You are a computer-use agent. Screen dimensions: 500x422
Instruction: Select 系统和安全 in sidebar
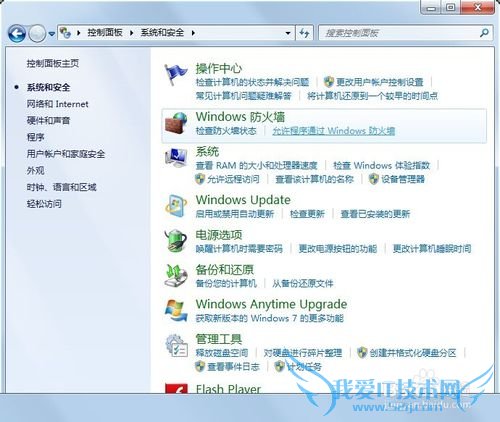(x=48, y=87)
